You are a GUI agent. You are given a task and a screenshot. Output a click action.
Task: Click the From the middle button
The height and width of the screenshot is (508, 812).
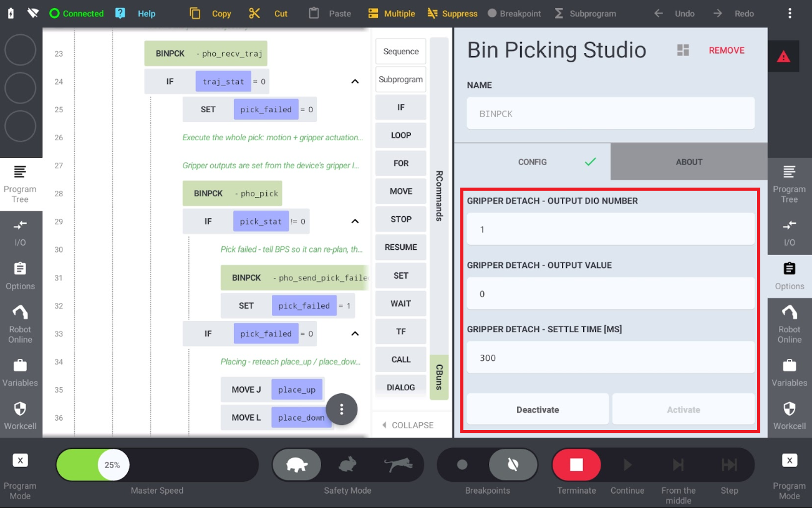click(x=679, y=465)
